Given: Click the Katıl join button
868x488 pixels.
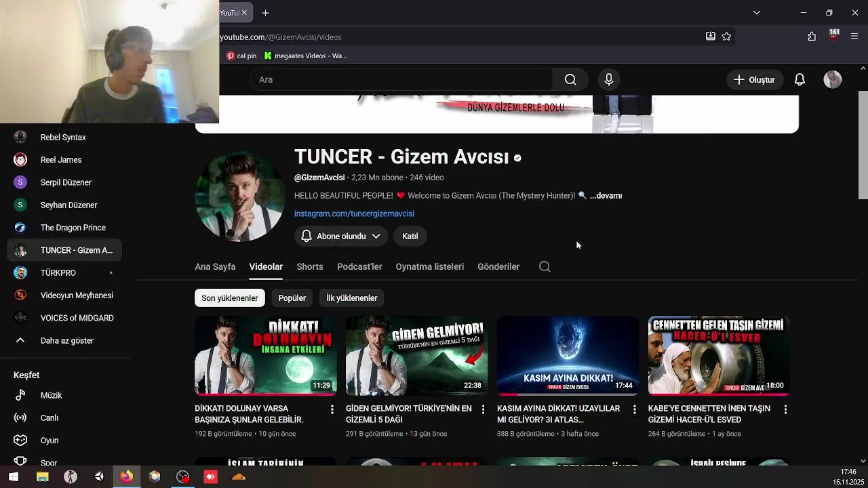Looking at the screenshot, I should click(410, 236).
